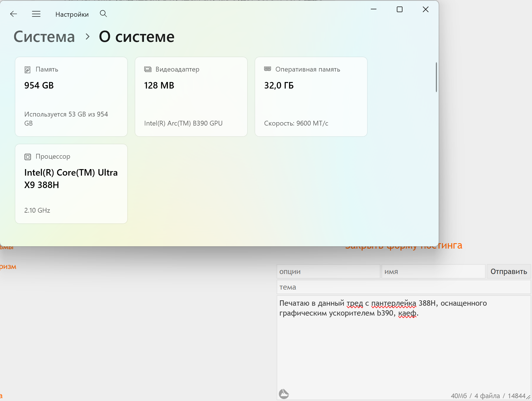Open the Процессор card
Screen dimensions: 532x401
click(71, 184)
